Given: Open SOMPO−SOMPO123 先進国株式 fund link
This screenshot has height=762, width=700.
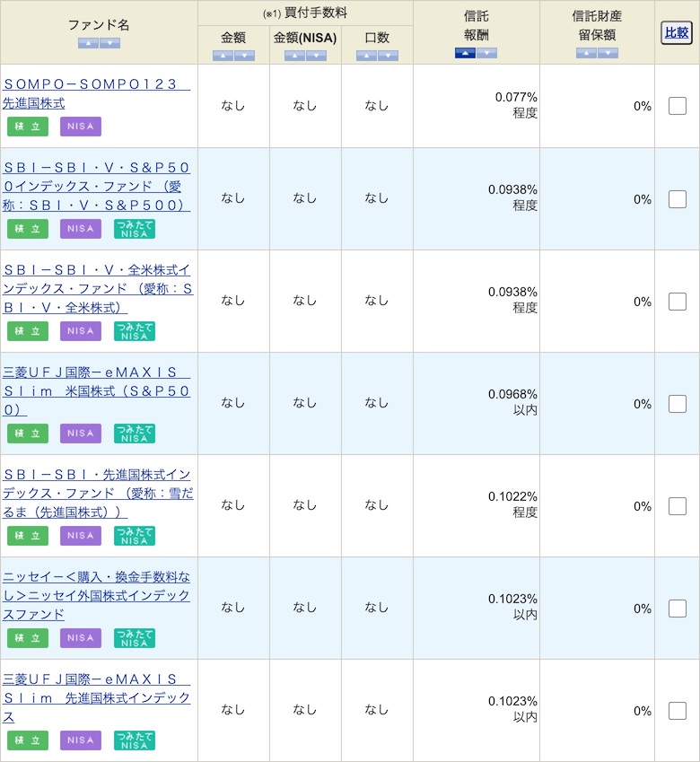Looking at the screenshot, I should tap(96, 93).
